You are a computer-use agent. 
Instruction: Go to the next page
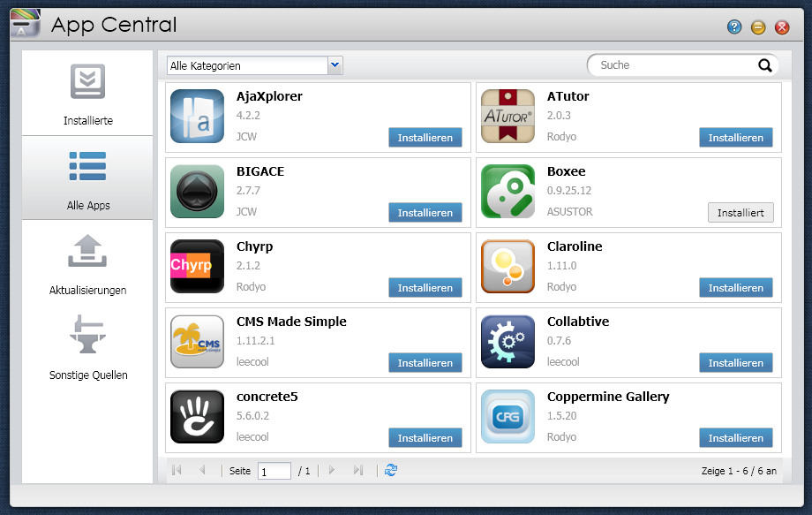(x=332, y=470)
